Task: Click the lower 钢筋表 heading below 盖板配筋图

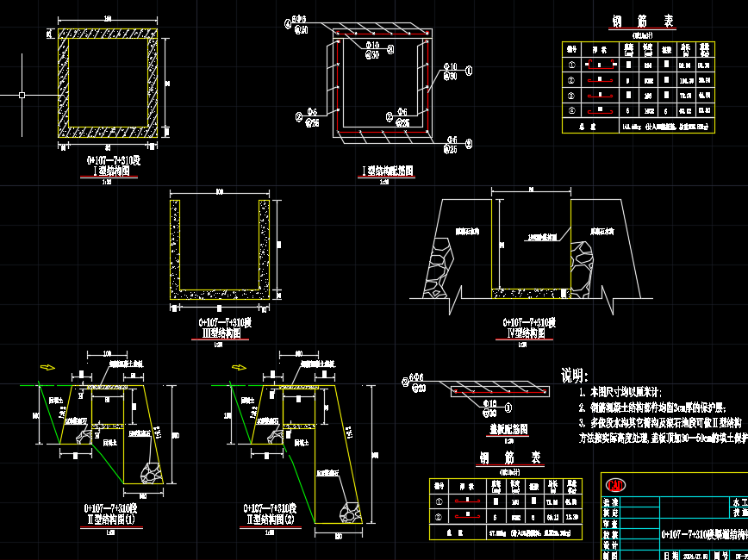Action: (x=510, y=458)
